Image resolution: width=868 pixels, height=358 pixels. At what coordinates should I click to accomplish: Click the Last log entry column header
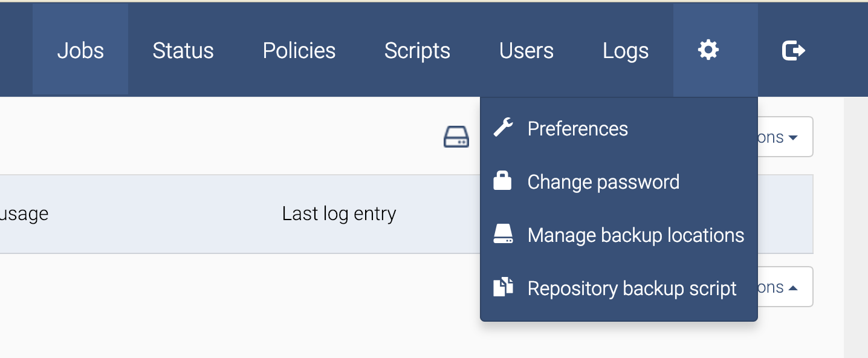pyautogui.click(x=339, y=213)
